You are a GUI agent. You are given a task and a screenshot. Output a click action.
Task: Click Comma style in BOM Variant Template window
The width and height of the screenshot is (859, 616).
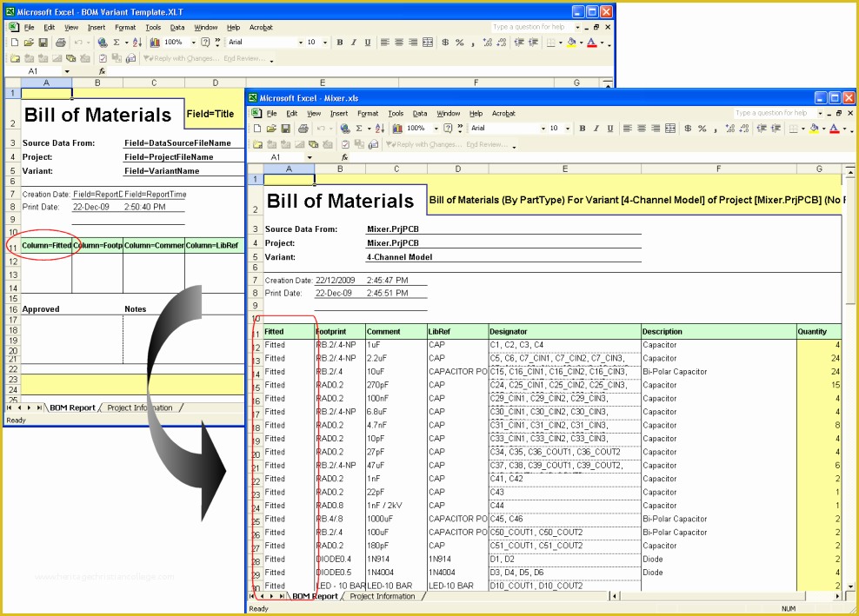(x=473, y=43)
